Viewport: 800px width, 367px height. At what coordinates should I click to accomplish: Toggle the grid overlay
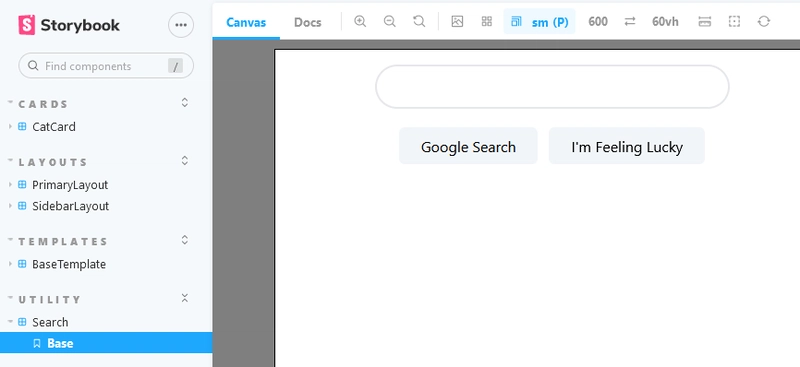click(487, 21)
